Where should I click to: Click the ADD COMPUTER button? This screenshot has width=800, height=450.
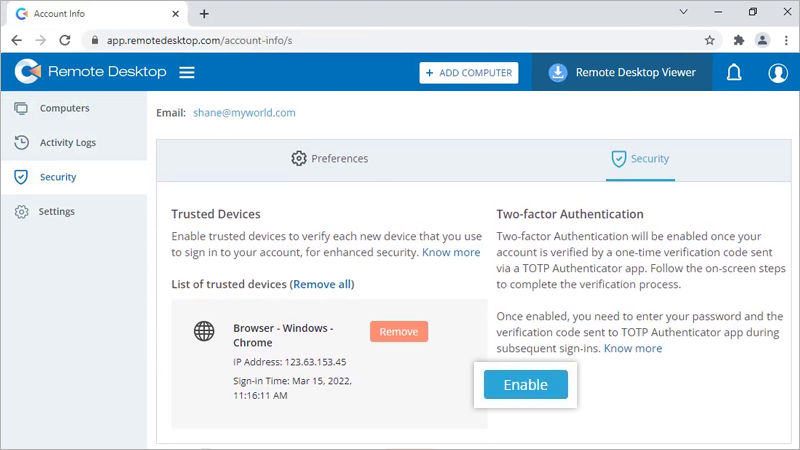click(x=469, y=73)
